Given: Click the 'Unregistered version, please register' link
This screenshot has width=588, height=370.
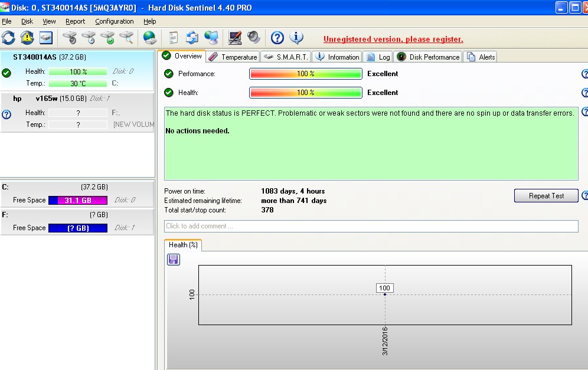Looking at the screenshot, I should pos(393,39).
